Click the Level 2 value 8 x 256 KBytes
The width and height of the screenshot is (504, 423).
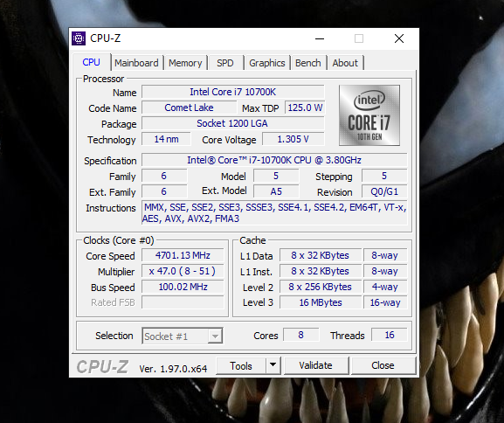point(321,287)
